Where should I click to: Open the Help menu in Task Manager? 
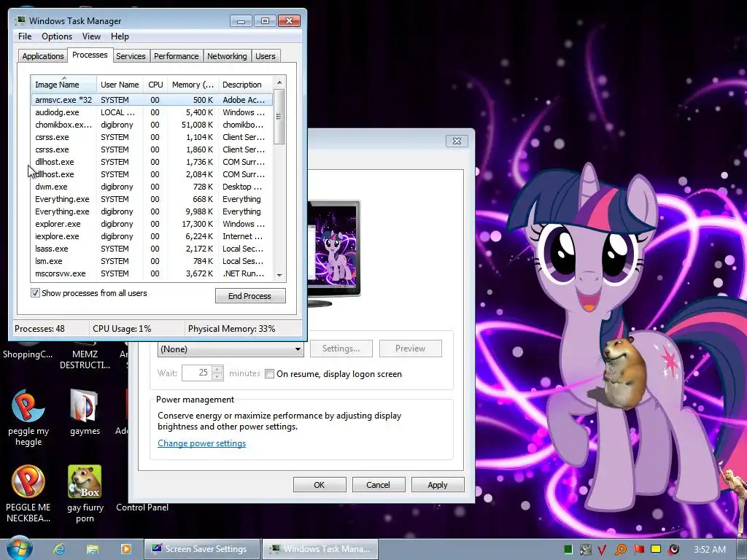(x=120, y=36)
